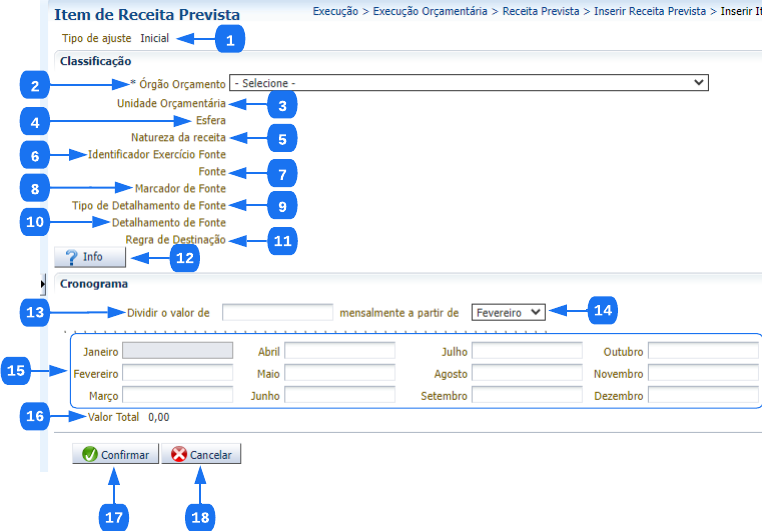Focus the Fevereiro amount field
This screenshot has height=531, width=762.
point(177,373)
